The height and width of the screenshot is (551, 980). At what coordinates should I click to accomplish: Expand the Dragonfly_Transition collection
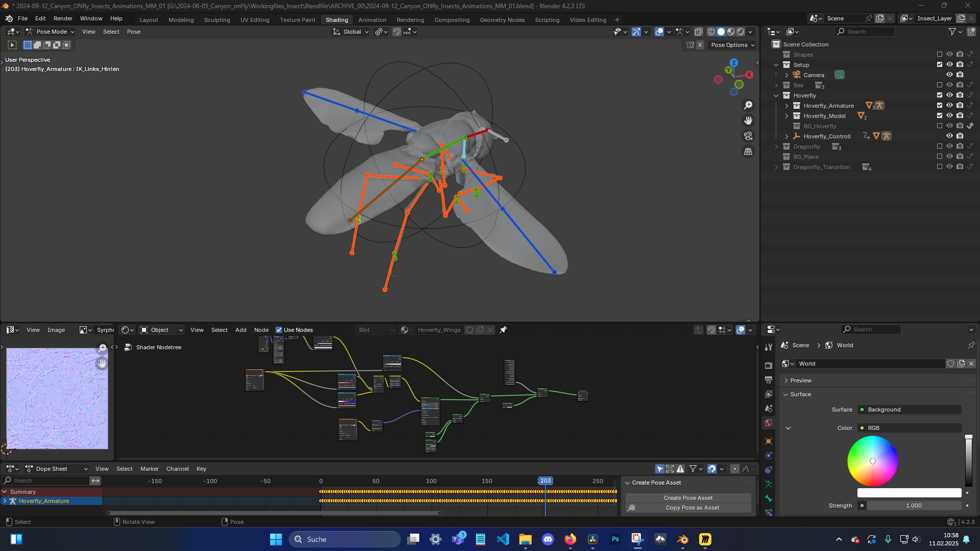[x=776, y=167]
